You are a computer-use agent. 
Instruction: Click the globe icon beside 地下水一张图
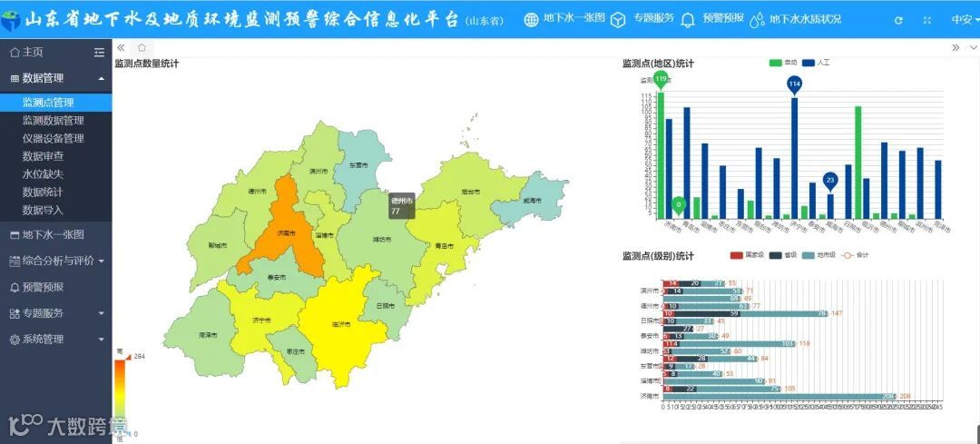(531, 19)
